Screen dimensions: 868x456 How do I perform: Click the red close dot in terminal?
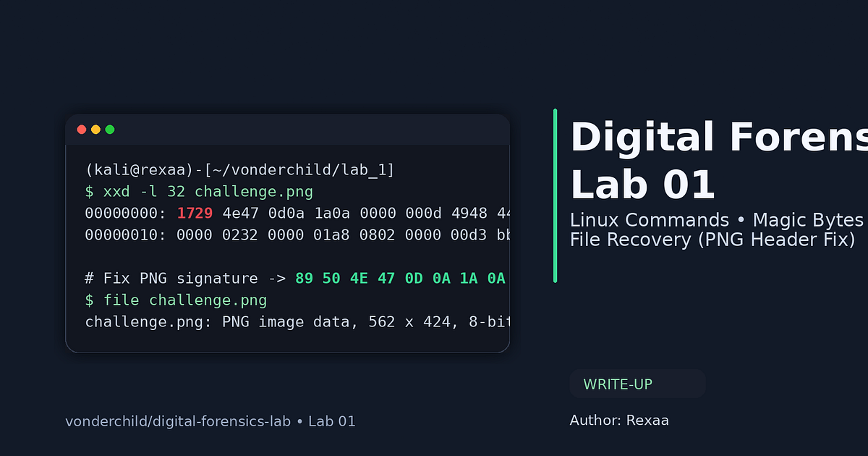[82, 130]
